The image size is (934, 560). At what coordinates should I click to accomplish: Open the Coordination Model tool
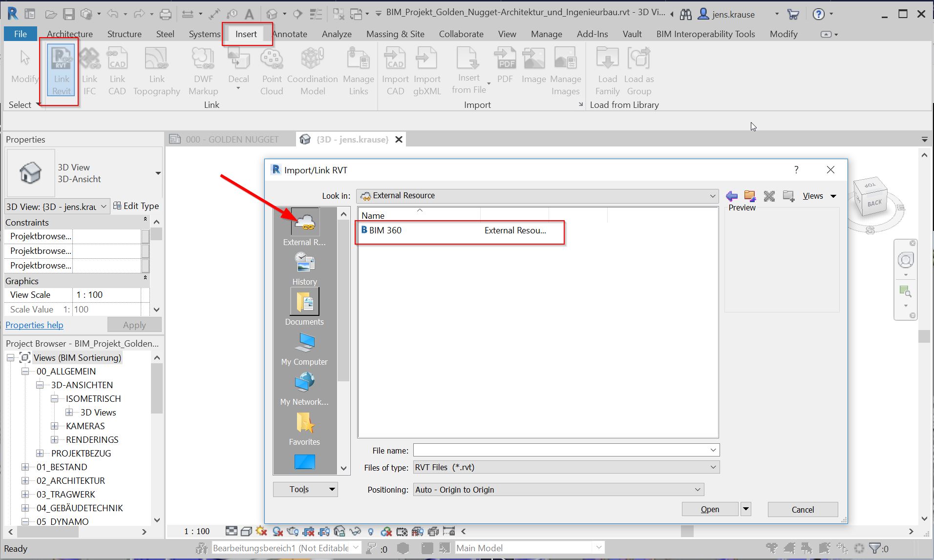click(x=312, y=71)
